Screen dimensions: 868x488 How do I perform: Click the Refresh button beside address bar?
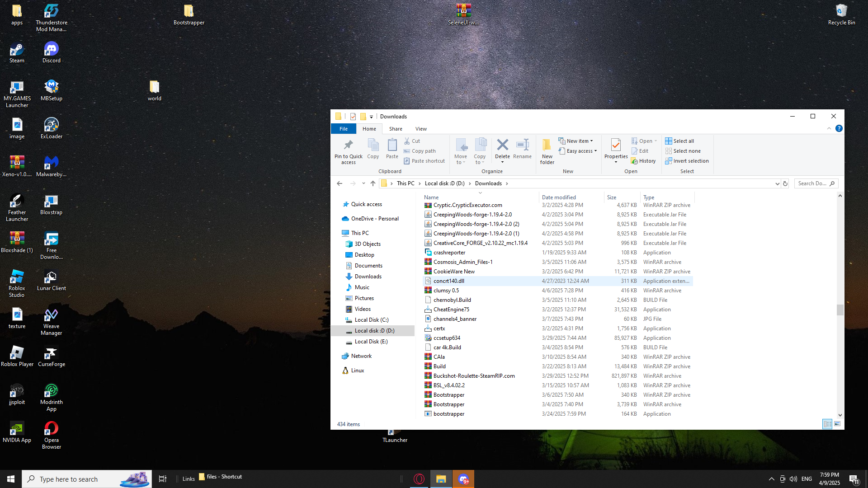click(x=785, y=183)
